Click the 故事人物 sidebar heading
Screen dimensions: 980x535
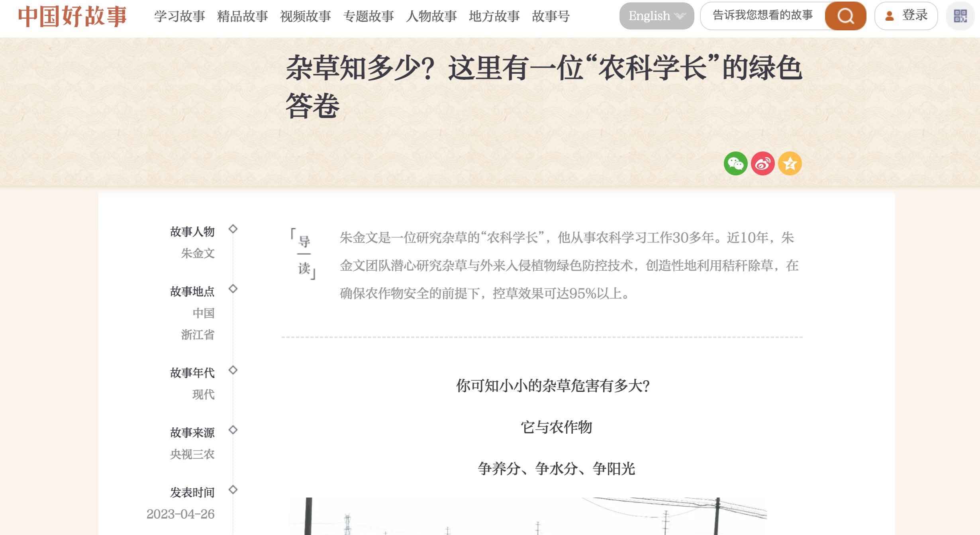pyautogui.click(x=192, y=232)
